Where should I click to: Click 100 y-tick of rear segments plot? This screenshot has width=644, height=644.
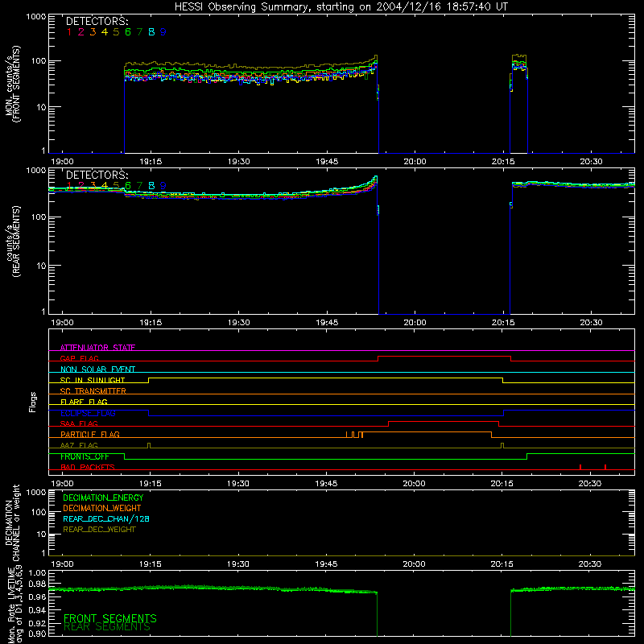(x=39, y=217)
